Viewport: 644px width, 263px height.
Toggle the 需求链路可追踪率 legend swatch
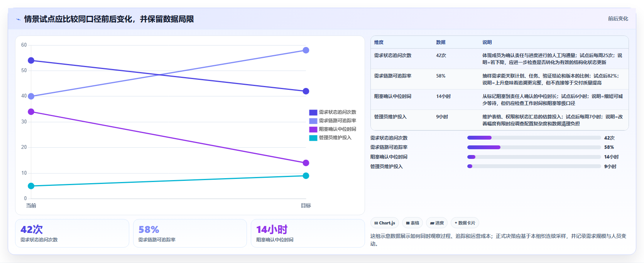pyautogui.click(x=313, y=121)
